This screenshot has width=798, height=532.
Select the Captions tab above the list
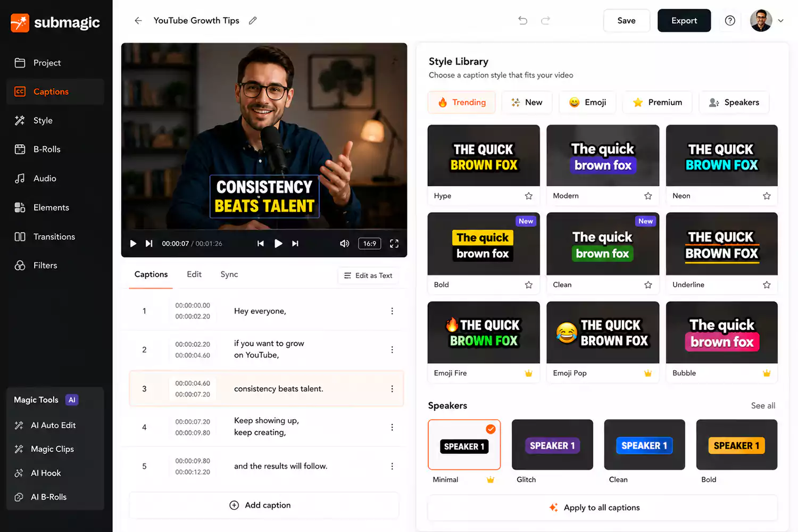pyautogui.click(x=151, y=275)
